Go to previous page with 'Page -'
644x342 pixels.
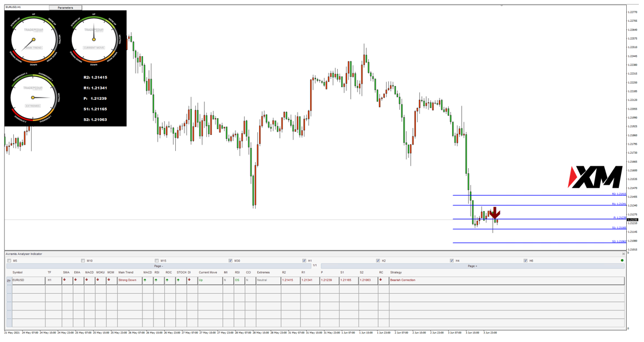coord(159,266)
